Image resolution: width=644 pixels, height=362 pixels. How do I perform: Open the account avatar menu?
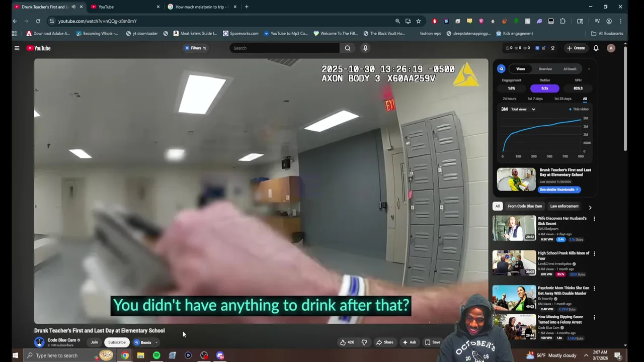click(x=611, y=48)
